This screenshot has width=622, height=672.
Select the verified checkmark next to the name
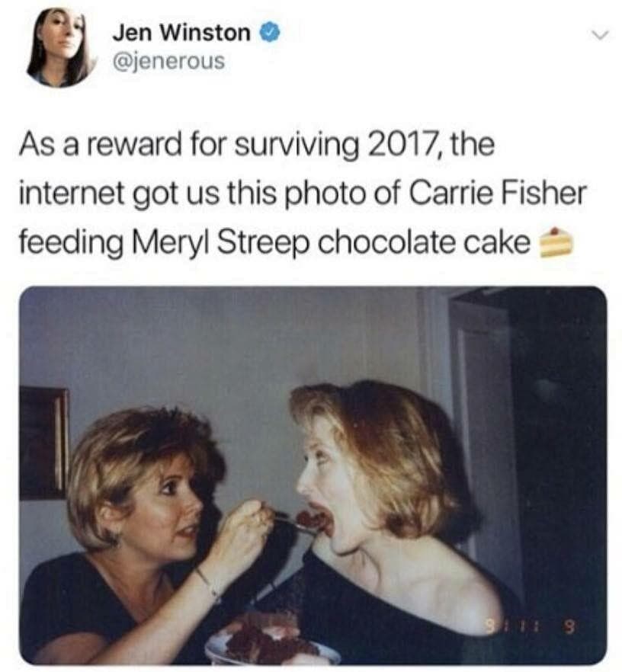pyautogui.click(x=271, y=32)
